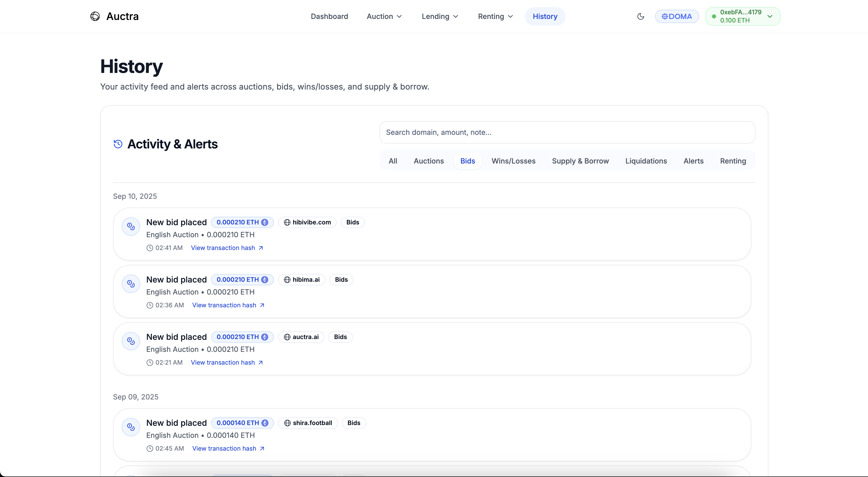This screenshot has height=477, width=868.
Task: Switch to the Wins/Losses filter tab
Action: click(513, 161)
